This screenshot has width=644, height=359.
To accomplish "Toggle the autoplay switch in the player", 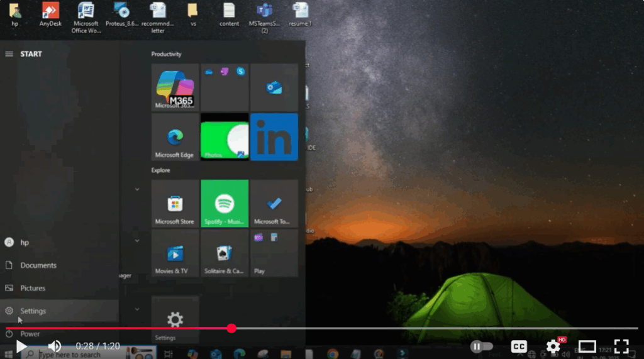I will [481, 346].
